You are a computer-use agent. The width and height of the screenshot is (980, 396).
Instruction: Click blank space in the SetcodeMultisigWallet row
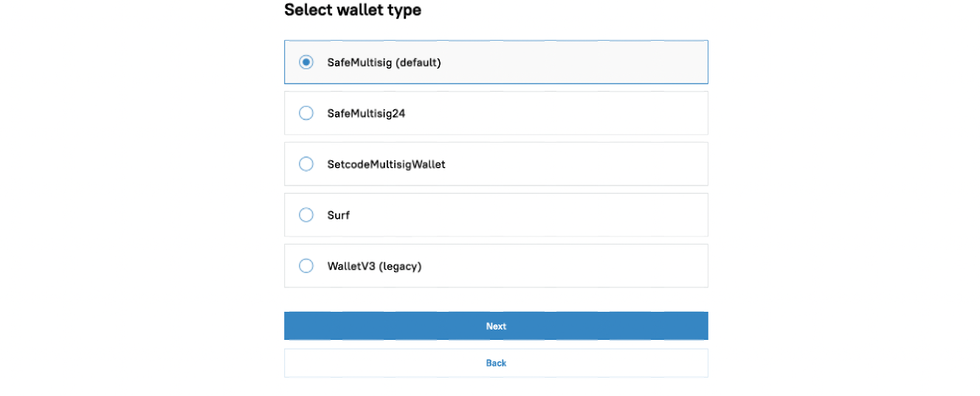[576, 164]
